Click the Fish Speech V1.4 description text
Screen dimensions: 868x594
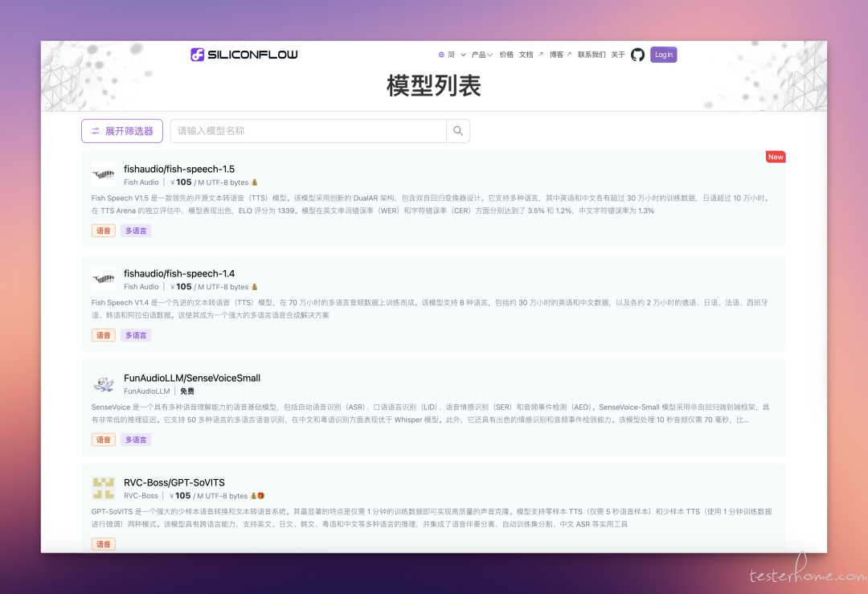click(429, 309)
